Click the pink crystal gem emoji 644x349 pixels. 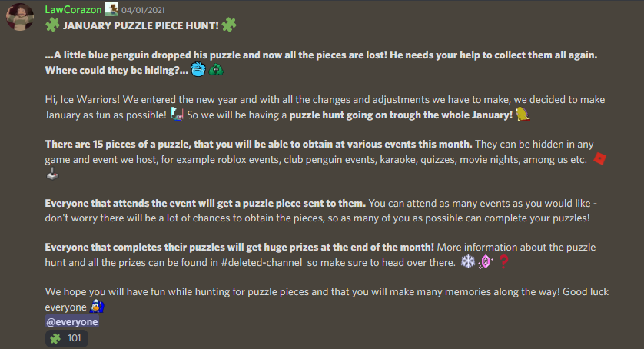pyautogui.click(x=486, y=262)
